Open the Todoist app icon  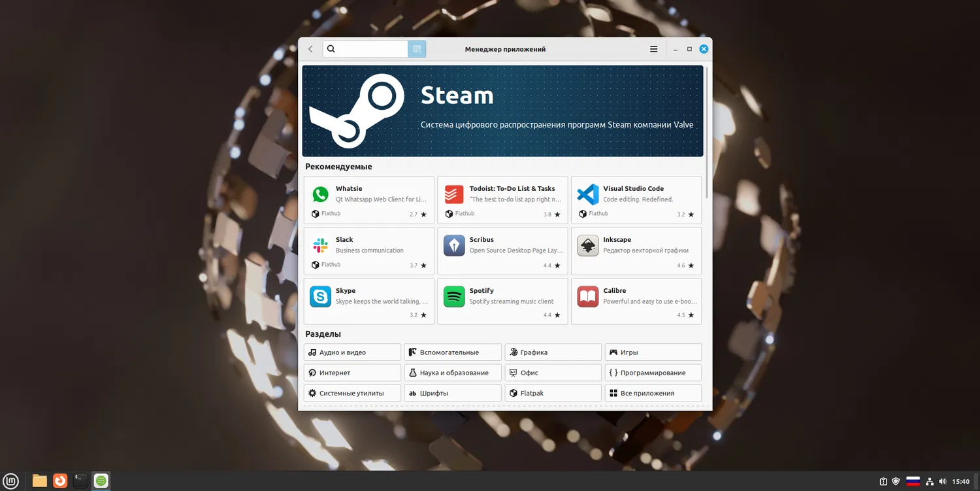(454, 194)
